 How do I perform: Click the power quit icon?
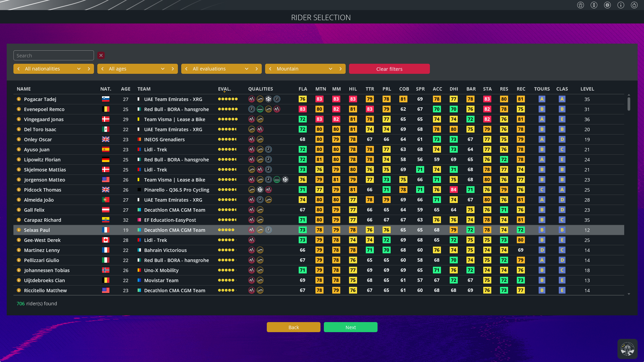(x=634, y=5)
